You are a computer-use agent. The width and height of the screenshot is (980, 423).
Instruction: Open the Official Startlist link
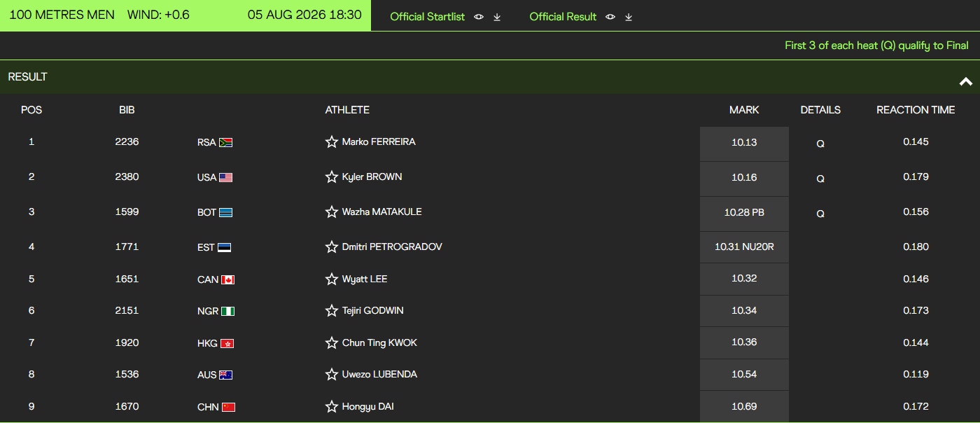tap(427, 17)
